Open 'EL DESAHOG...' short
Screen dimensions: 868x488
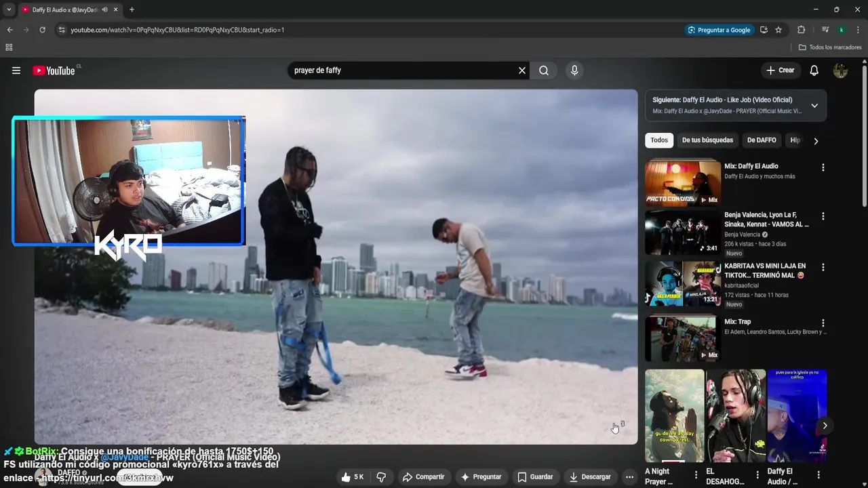click(736, 415)
